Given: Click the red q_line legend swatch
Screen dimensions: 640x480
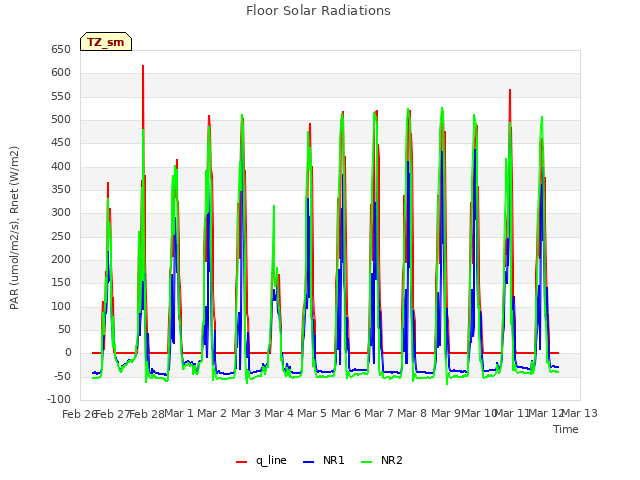Looking at the screenshot, I should 241,461.
